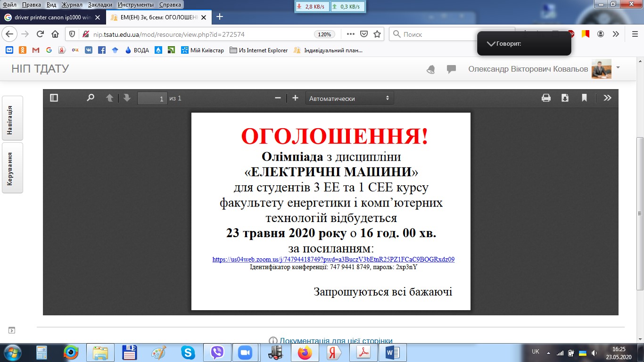644x362 pixels.
Task: Open the Керування side panel
Action: [x=13, y=168]
